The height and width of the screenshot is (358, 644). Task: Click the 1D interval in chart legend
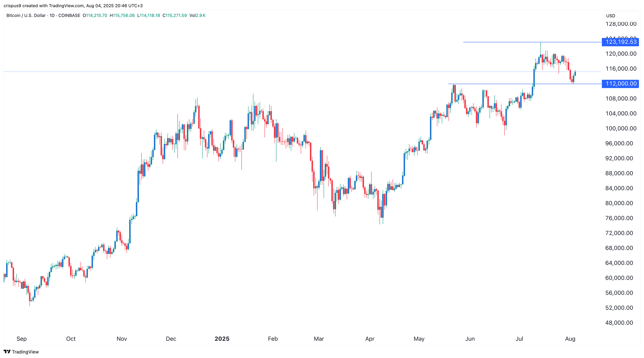click(52, 15)
